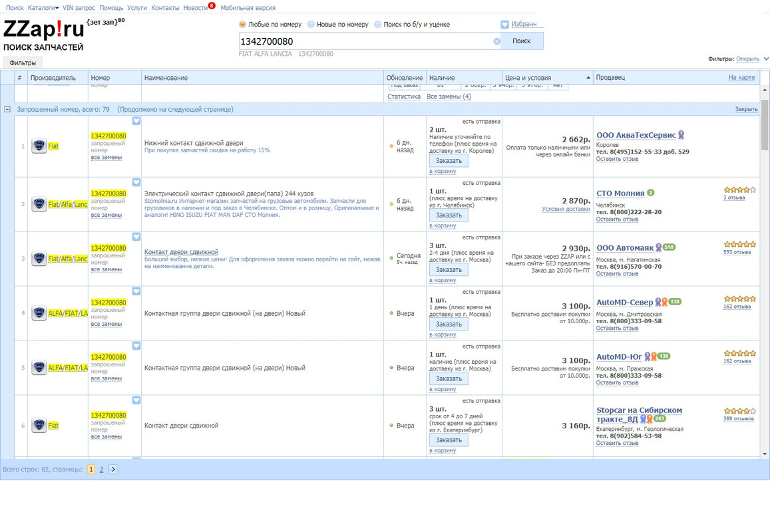Click the green badge next to СТО Молния

tap(651, 193)
